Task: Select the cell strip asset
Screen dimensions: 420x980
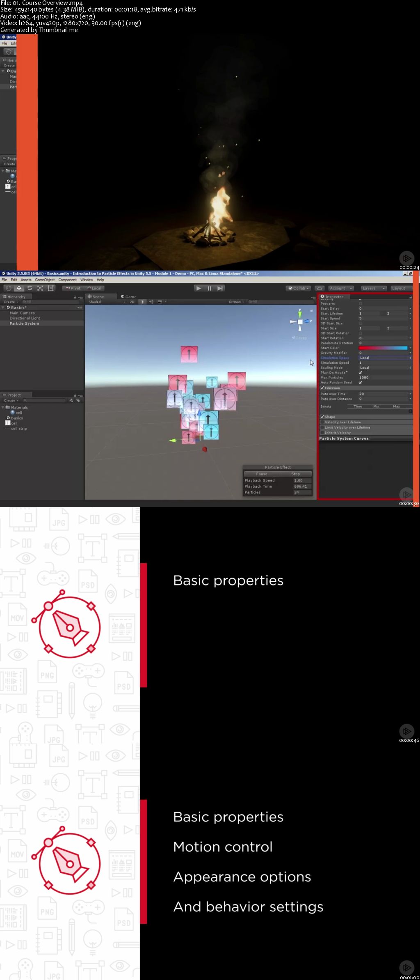Action: click(x=16, y=428)
